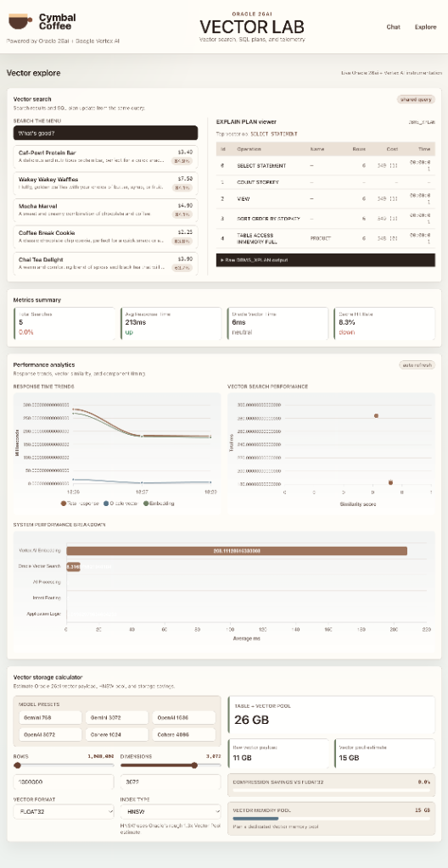The image size is (448, 868).
Task: Toggle the Embedding legend item
Action: click(160, 504)
